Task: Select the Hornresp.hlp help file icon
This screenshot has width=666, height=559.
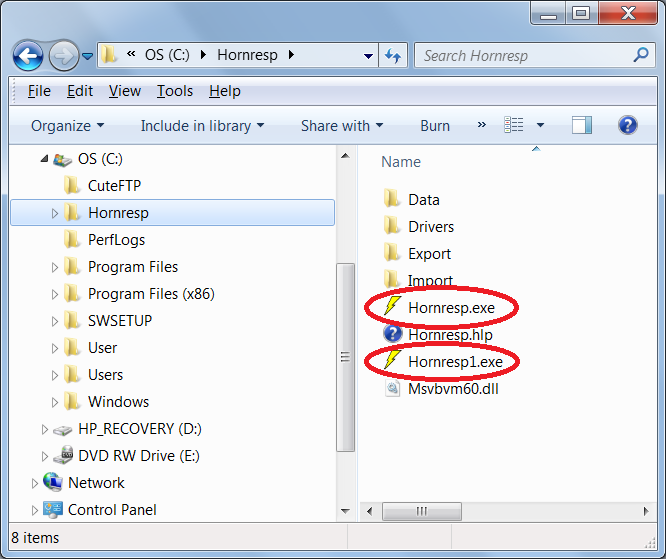Action: (x=392, y=334)
